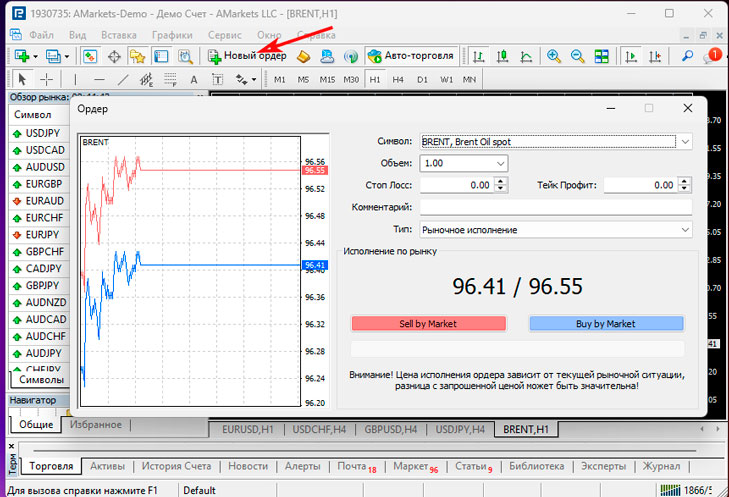Open the Графики menu
The image size is (729, 497).
(x=172, y=34)
